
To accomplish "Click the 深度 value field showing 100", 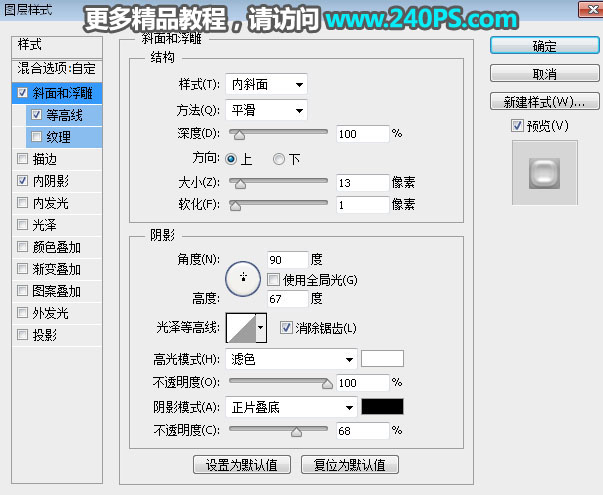I will click(363, 134).
